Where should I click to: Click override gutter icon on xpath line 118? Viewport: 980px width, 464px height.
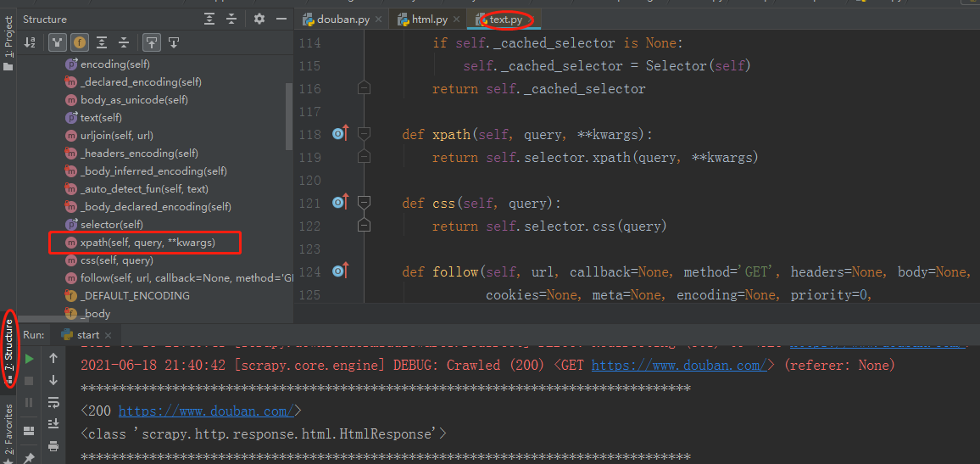pyautogui.click(x=341, y=134)
